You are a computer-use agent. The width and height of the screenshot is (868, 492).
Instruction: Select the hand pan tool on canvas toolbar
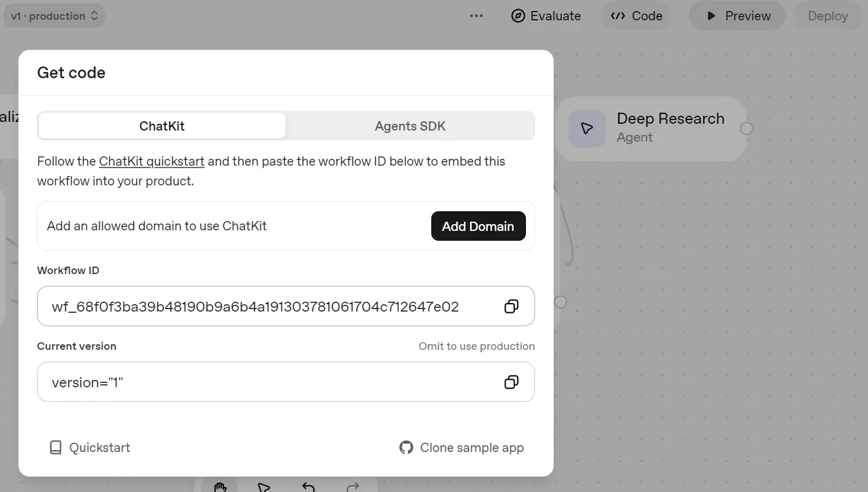(219, 488)
